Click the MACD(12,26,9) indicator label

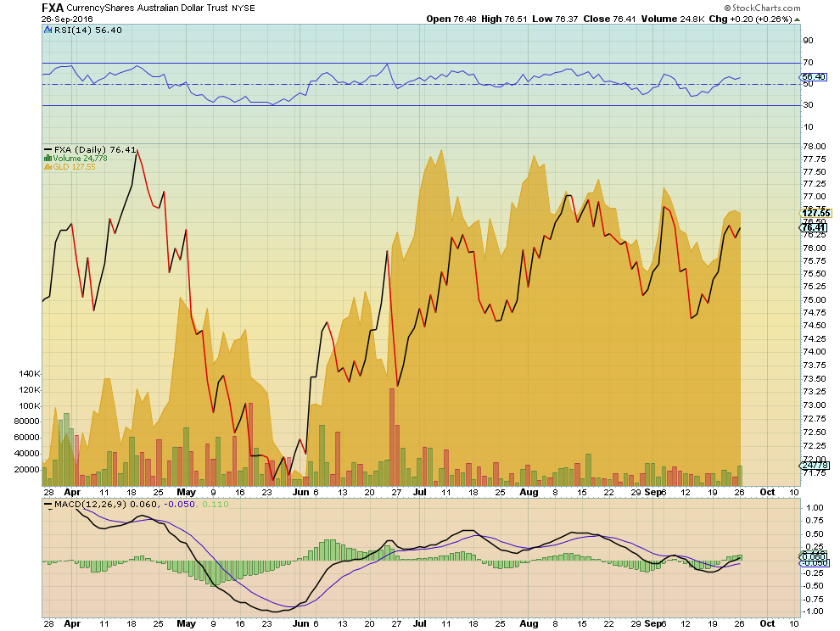91,504
